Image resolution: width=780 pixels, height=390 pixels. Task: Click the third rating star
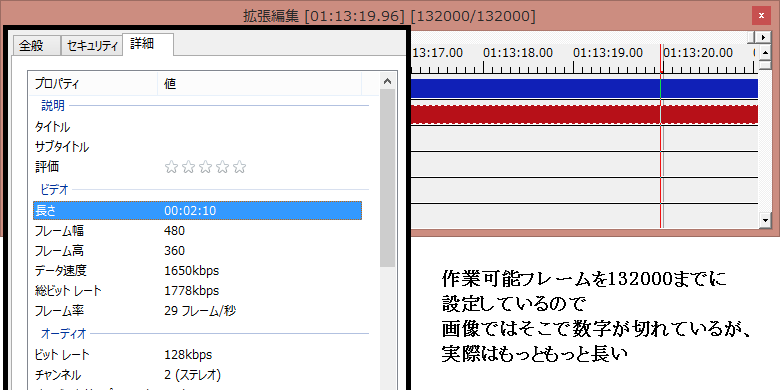tap(205, 167)
